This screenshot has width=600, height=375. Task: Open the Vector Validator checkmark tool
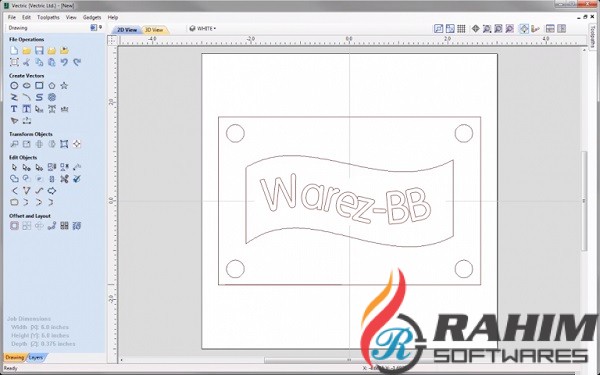pos(77,179)
